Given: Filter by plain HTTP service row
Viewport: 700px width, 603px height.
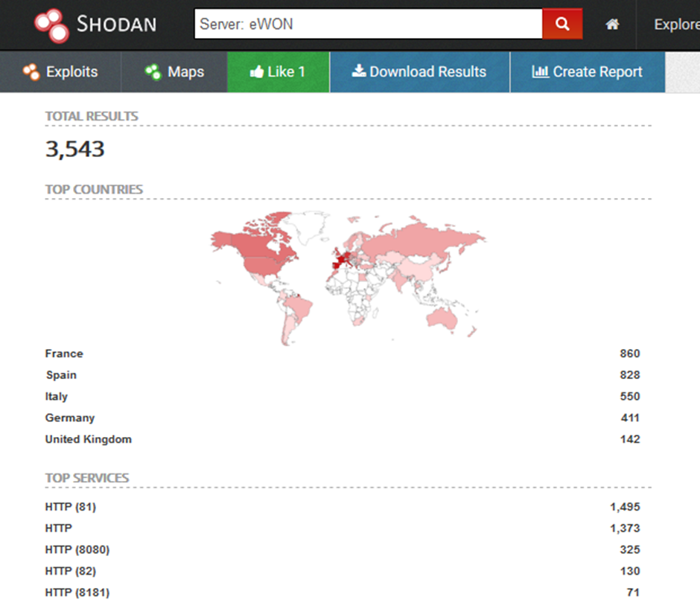Looking at the screenshot, I should coord(343,528).
